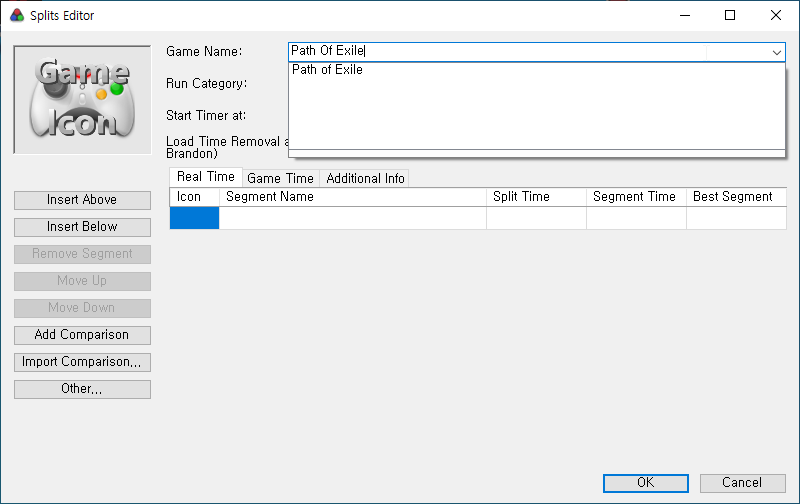Select the highlighted icon cell of first segment
This screenshot has width=800, height=504.
coord(194,218)
